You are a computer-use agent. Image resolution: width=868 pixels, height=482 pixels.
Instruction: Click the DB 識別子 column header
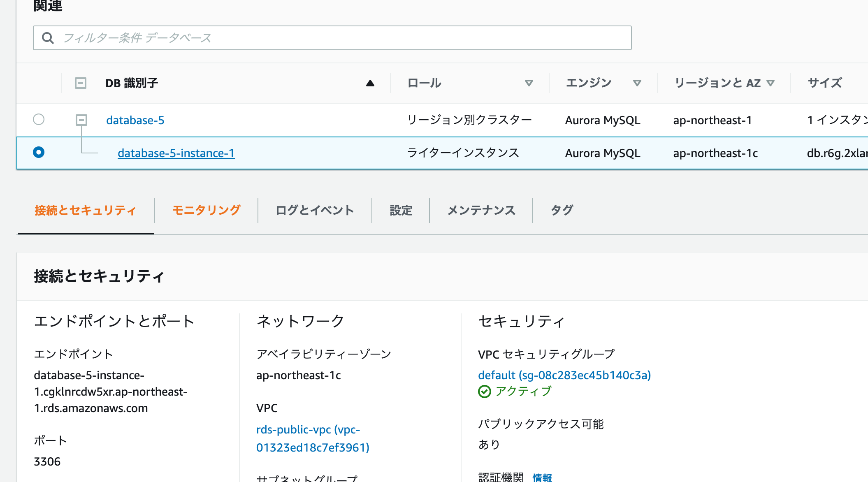coord(132,83)
